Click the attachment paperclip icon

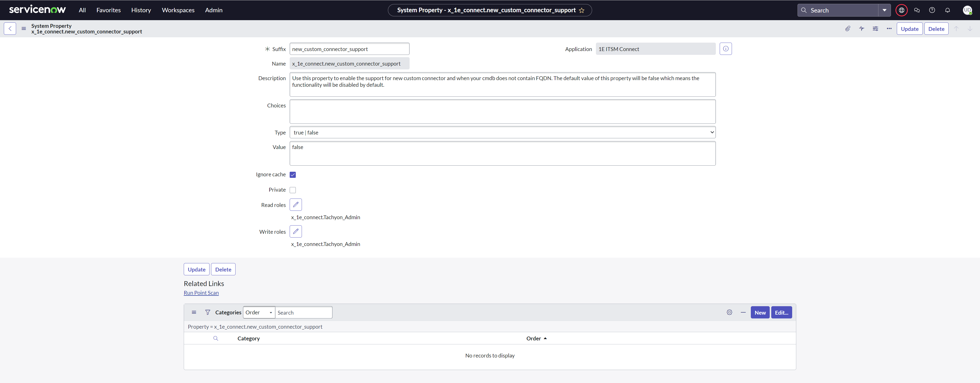click(x=848, y=29)
